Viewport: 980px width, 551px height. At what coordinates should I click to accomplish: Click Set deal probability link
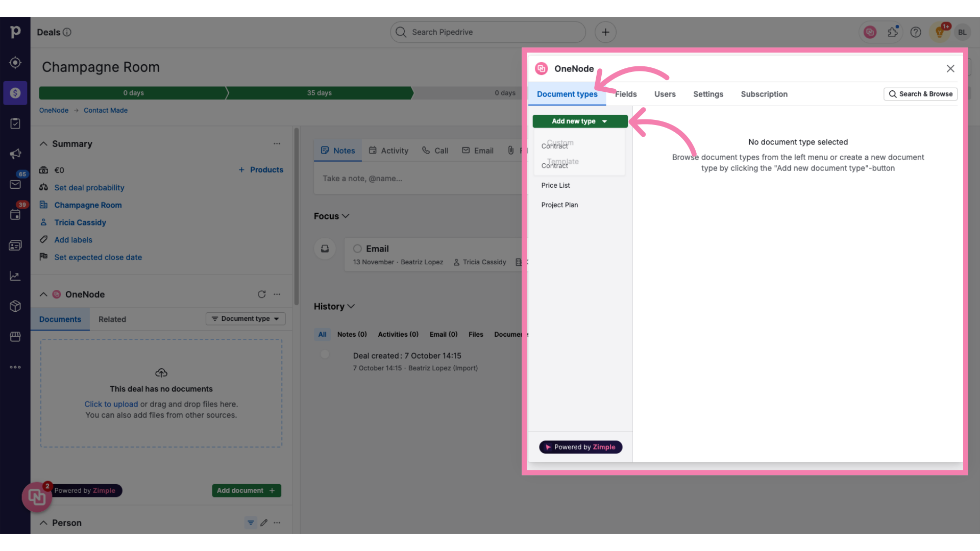(x=89, y=188)
